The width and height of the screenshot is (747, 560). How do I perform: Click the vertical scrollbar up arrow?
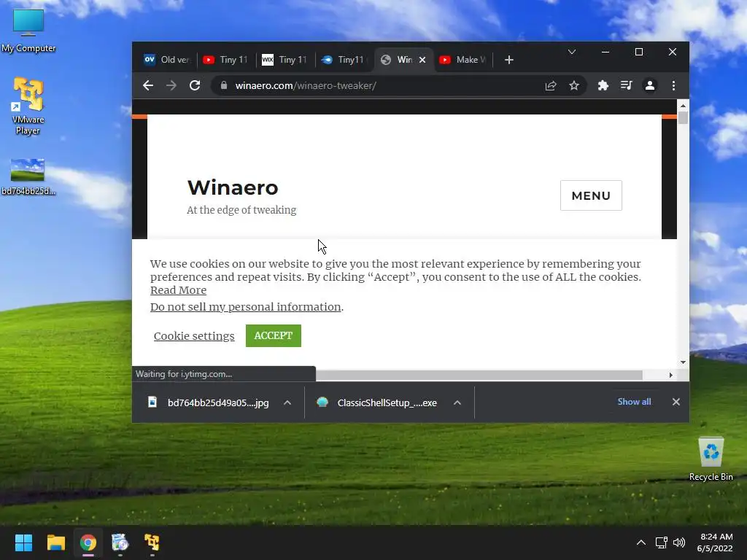[x=683, y=105]
